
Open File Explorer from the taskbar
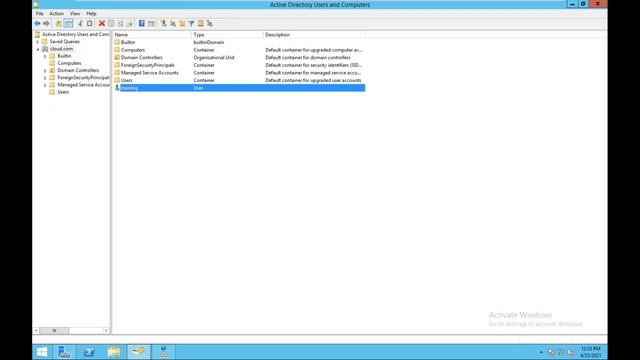(x=114, y=352)
